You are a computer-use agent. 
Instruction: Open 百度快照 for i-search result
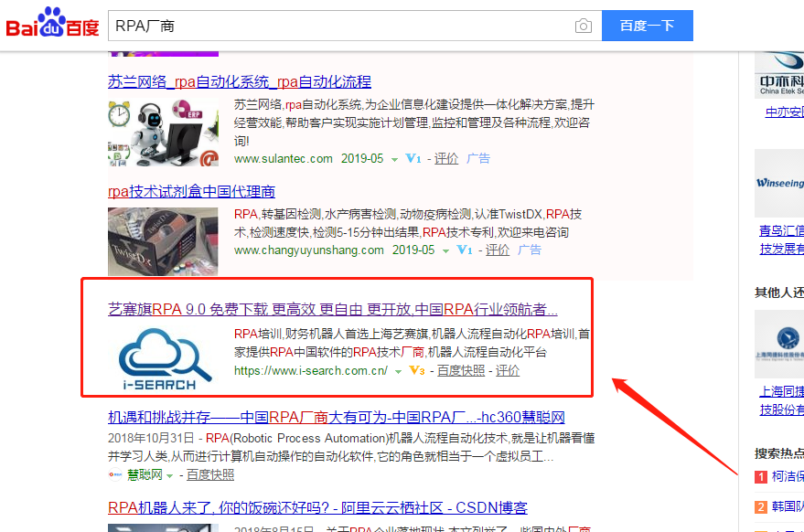coord(461,370)
